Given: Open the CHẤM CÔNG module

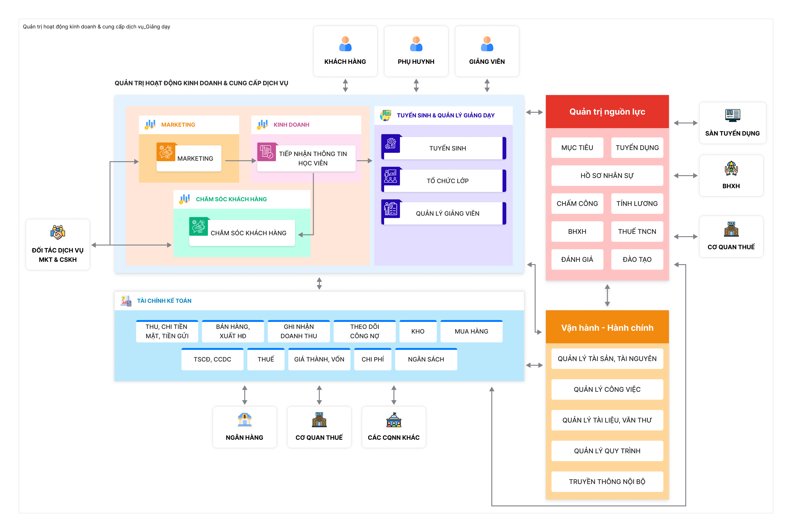Looking at the screenshot, I should tap(577, 203).
